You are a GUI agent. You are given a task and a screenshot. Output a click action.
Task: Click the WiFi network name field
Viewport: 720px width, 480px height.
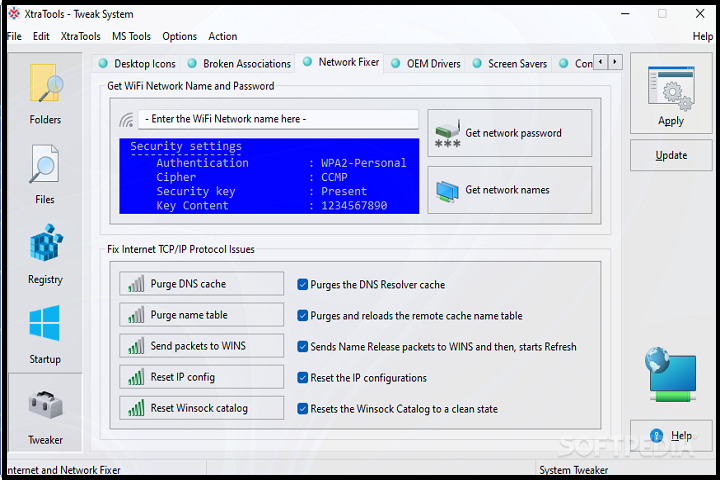278,119
